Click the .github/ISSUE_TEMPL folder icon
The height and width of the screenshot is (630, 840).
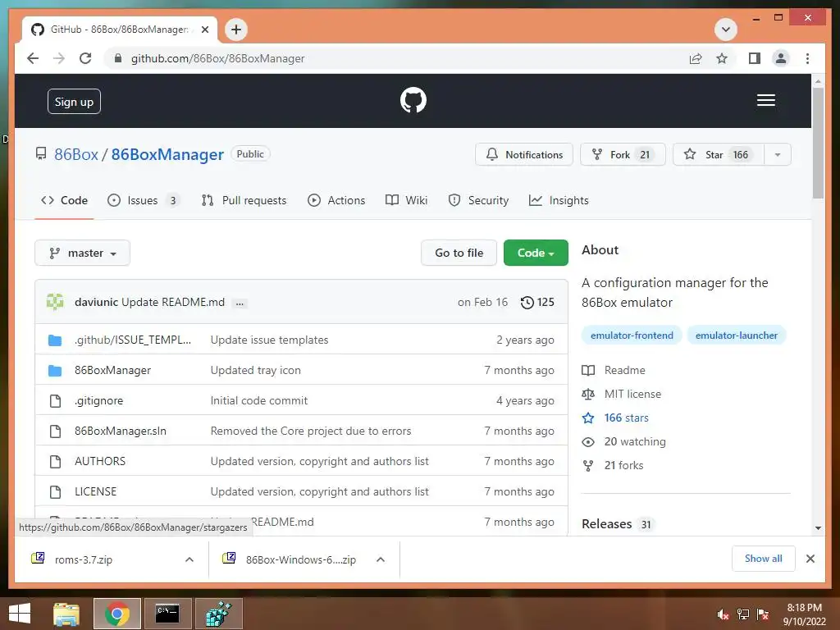click(x=55, y=340)
